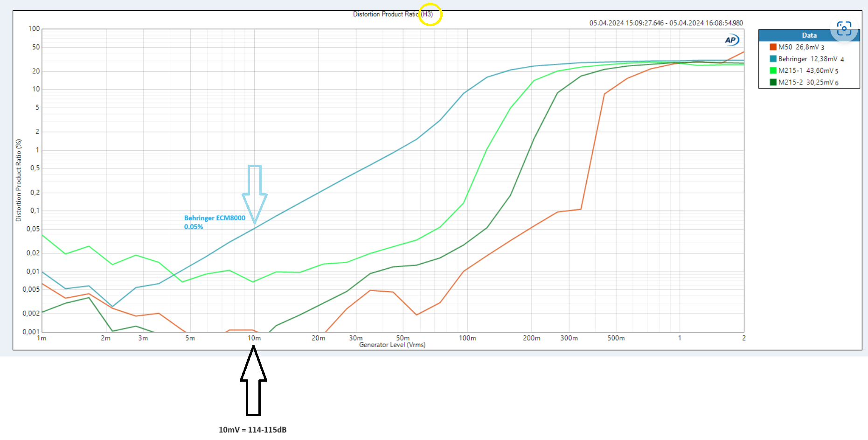Click the '0,001' tick on the y-axis

click(x=31, y=332)
